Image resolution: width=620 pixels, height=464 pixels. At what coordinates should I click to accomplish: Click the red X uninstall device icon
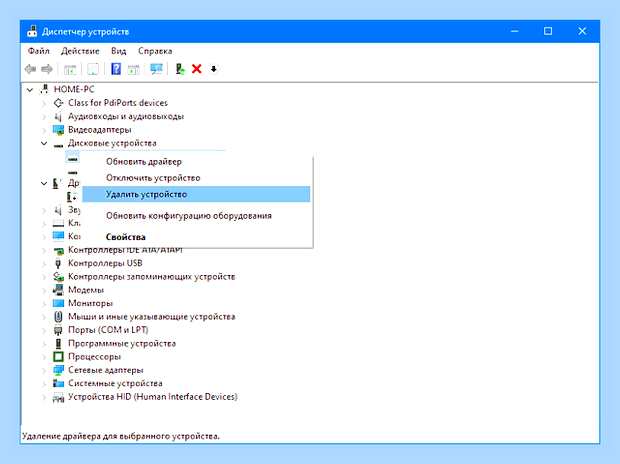[197, 69]
